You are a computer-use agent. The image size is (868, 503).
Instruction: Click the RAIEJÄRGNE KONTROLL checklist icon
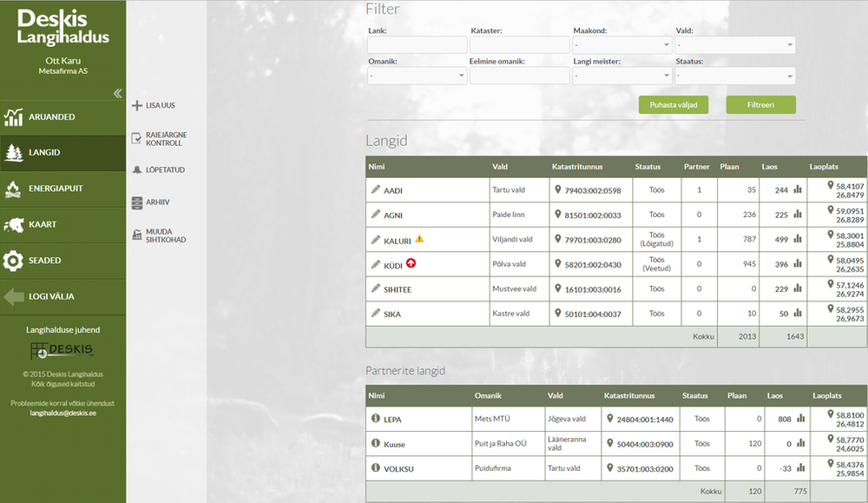[x=136, y=136]
